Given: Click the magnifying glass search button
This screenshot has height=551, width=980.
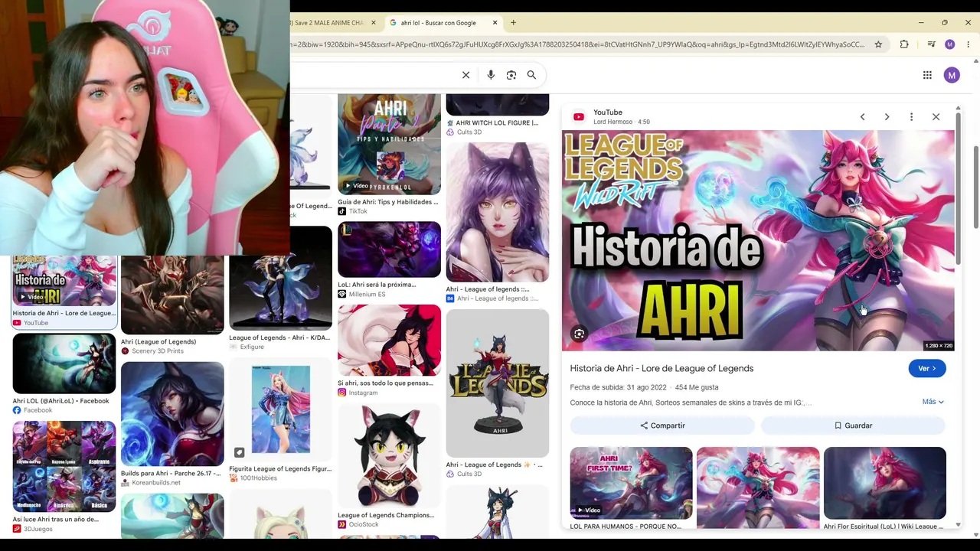Looking at the screenshot, I should (x=531, y=75).
